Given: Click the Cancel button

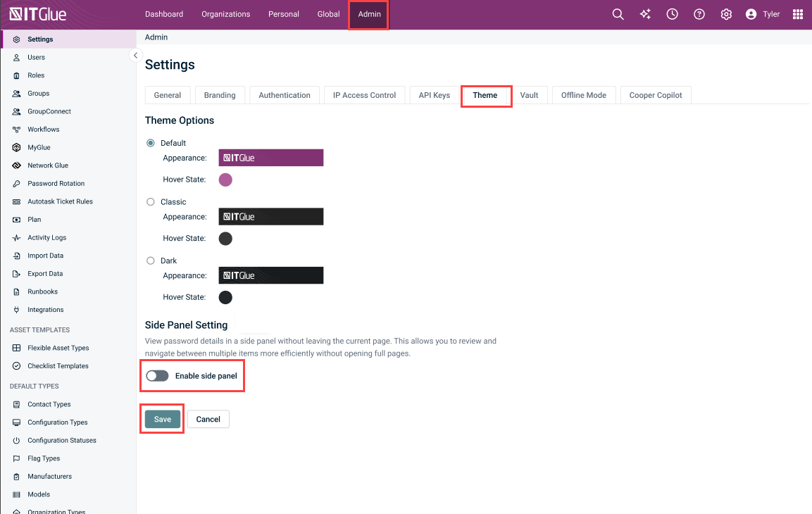Looking at the screenshot, I should (208, 419).
